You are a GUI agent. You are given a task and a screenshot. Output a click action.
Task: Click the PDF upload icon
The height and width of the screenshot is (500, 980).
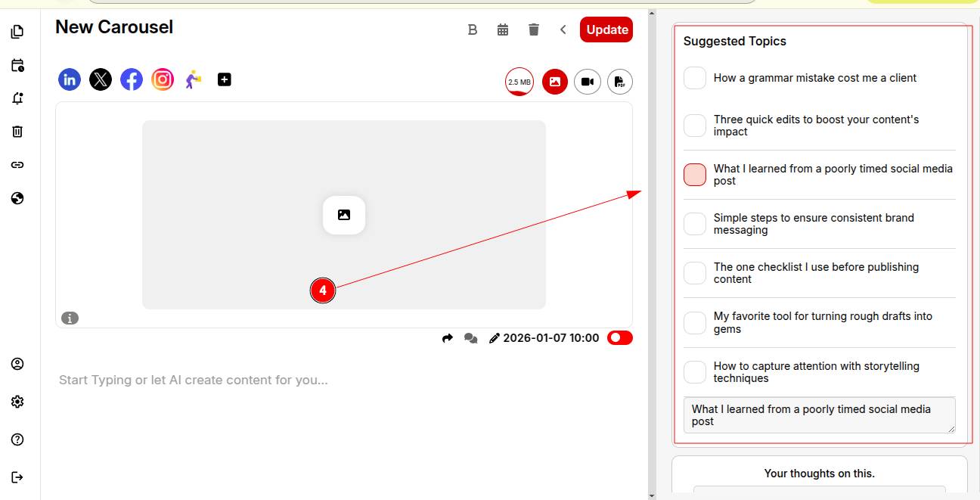coord(619,82)
